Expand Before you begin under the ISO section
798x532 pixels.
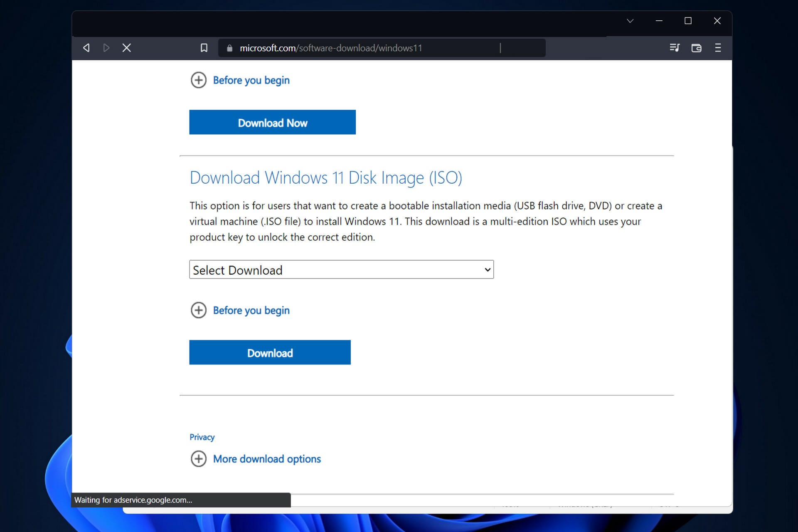(x=240, y=310)
